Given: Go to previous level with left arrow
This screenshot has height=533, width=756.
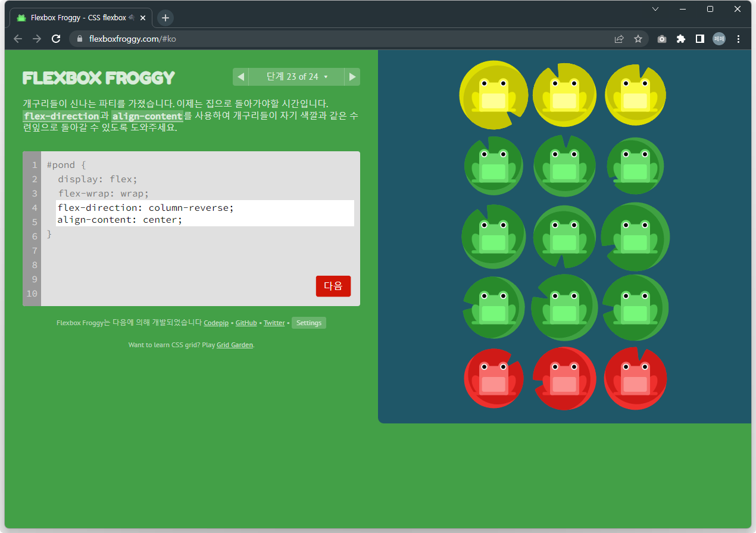Looking at the screenshot, I should pyautogui.click(x=240, y=77).
